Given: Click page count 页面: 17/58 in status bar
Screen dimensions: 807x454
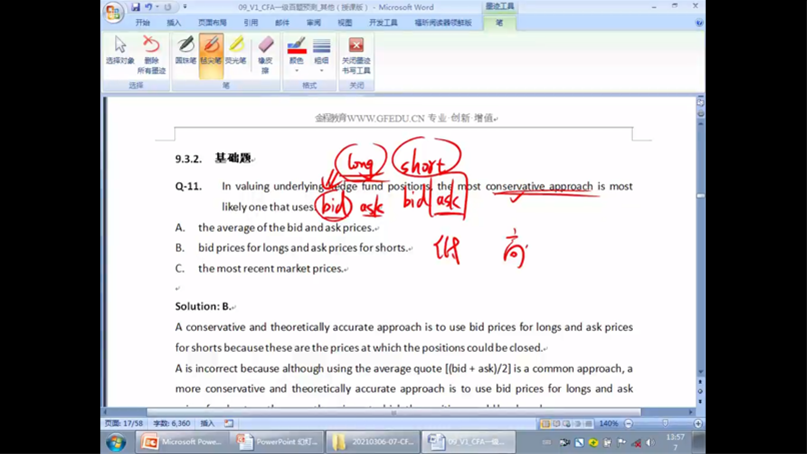Looking at the screenshot, I should click(x=124, y=423).
